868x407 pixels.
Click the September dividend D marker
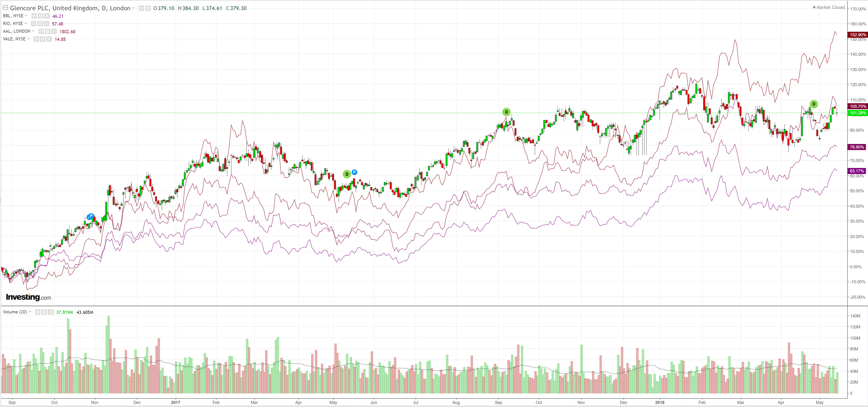(506, 112)
